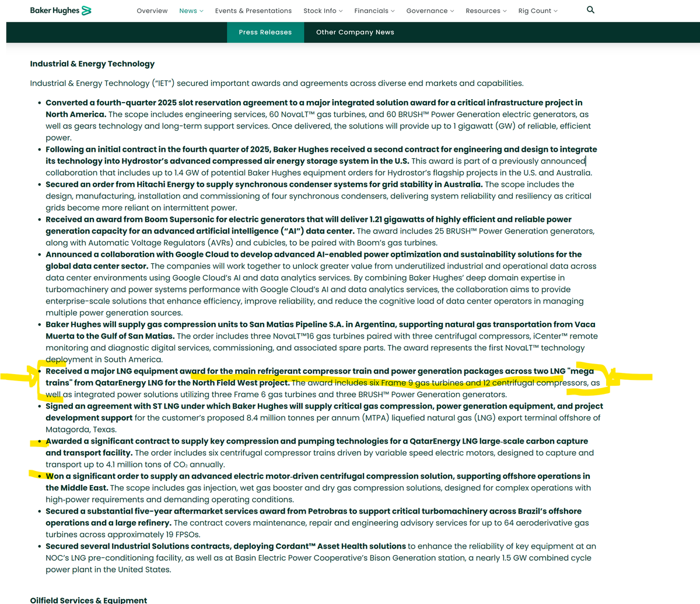Click bullet about North Field West project
This screenshot has width=700, height=604.
pos(323,383)
